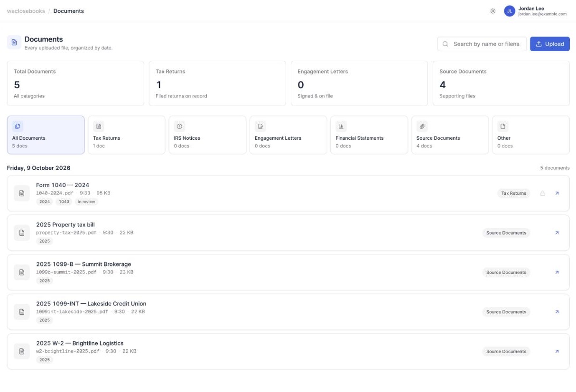576x392 pixels.
Task: Filter by the Tax Returns category card
Action: pyautogui.click(x=127, y=135)
